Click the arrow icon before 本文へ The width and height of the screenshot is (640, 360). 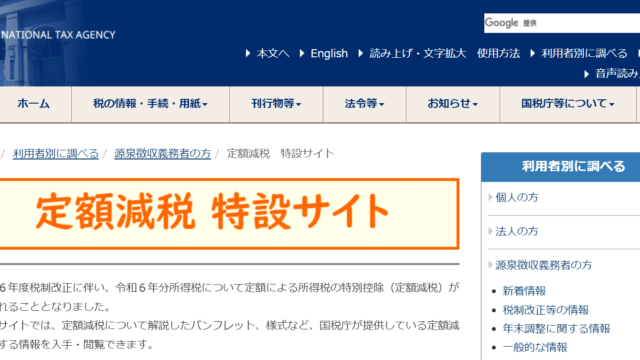coord(248,53)
